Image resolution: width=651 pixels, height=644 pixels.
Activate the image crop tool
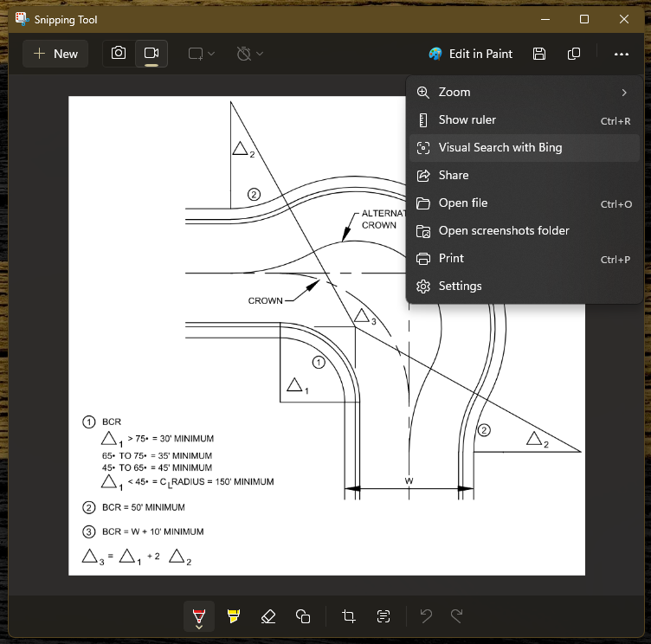click(x=349, y=615)
